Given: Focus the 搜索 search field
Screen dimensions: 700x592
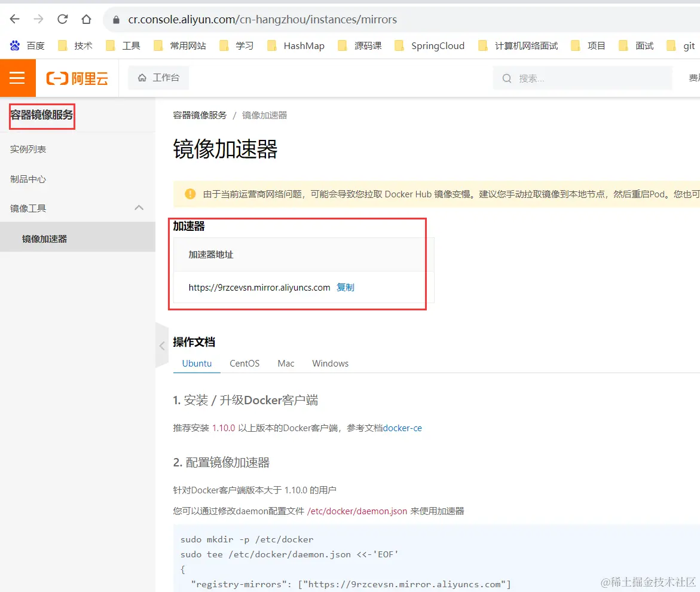Looking at the screenshot, I should (583, 78).
